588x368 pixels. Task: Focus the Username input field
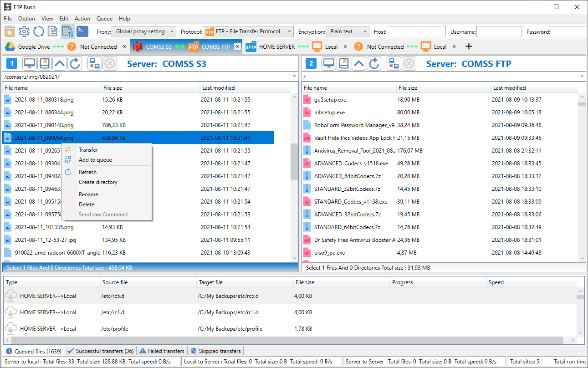[x=499, y=31]
